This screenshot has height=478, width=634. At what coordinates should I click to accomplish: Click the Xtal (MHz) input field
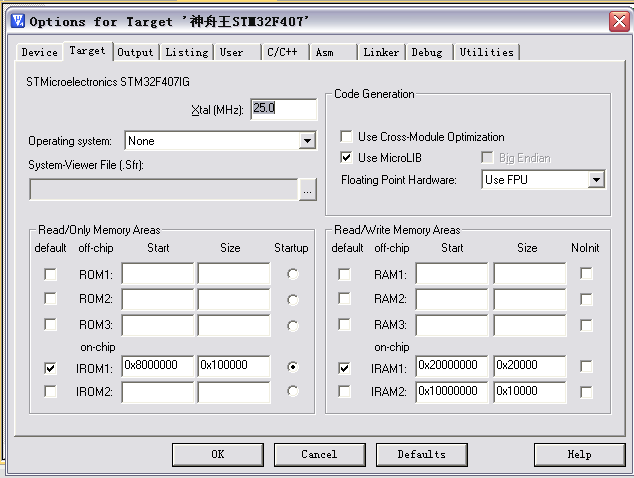pyautogui.click(x=284, y=109)
